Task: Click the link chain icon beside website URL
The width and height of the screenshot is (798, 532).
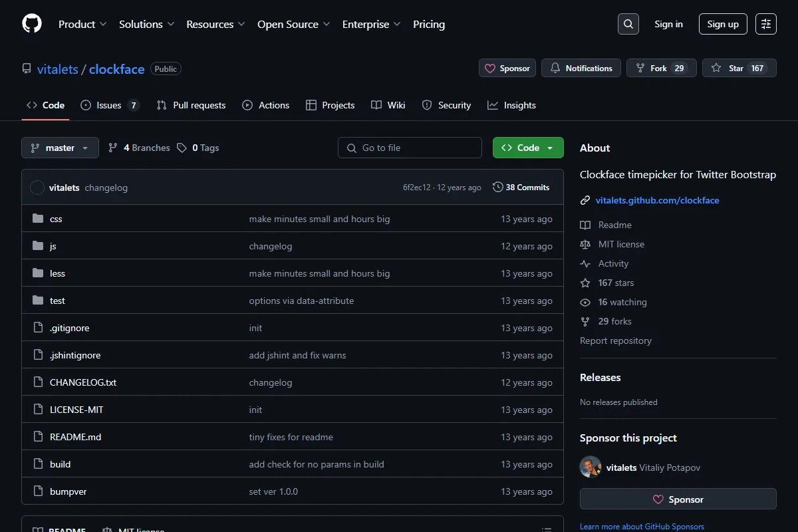Action: click(585, 200)
